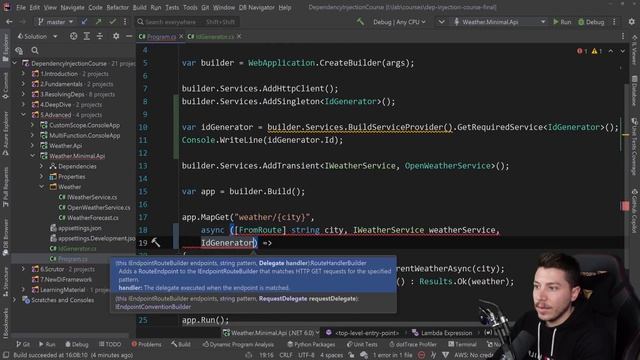The height and width of the screenshot is (360, 640).
Task: Go to the previous highlighted error arrow
Action: pyautogui.click(x=611, y=51)
